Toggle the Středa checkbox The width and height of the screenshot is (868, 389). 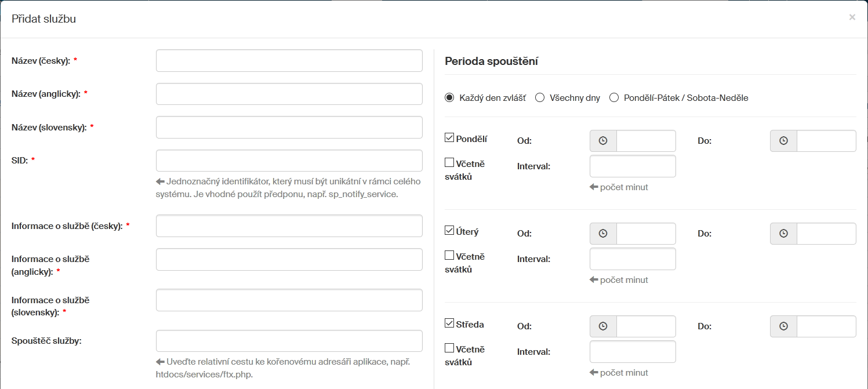click(449, 323)
